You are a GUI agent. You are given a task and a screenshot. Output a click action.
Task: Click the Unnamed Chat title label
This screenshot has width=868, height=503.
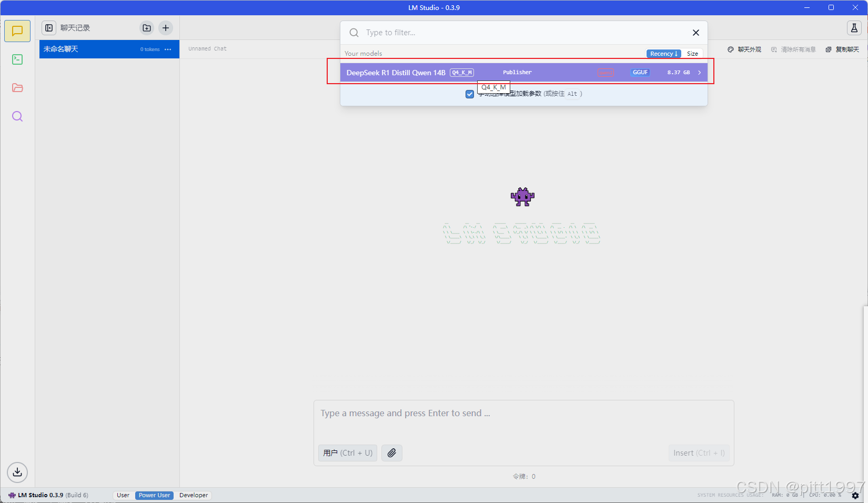pos(207,48)
